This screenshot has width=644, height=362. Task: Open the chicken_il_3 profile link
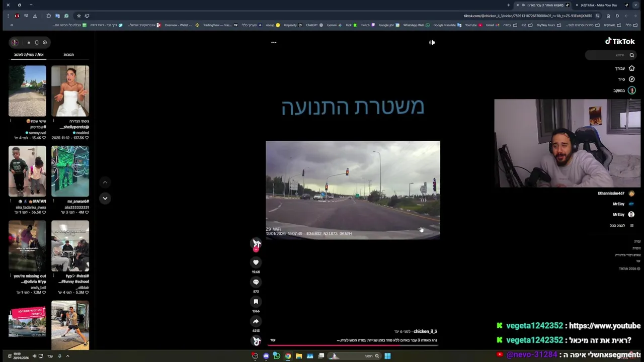point(425,331)
